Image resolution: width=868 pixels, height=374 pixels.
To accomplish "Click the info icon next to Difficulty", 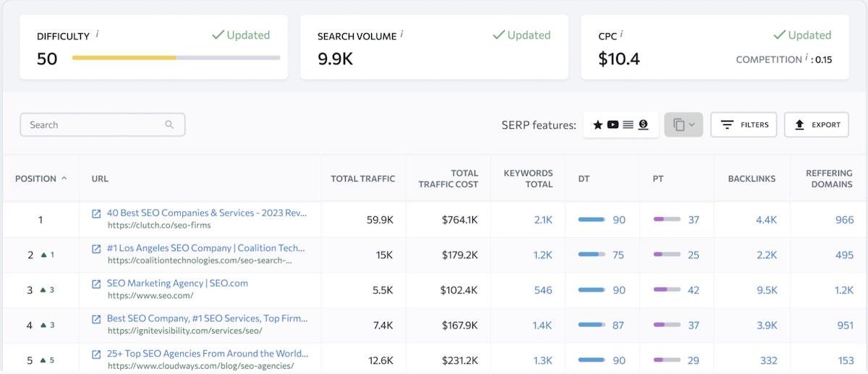I will tap(98, 35).
